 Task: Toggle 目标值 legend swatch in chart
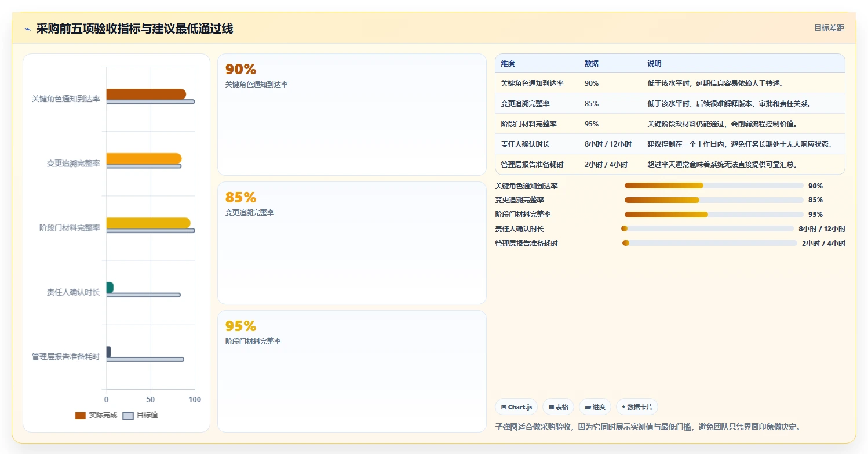click(x=128, y=416)
